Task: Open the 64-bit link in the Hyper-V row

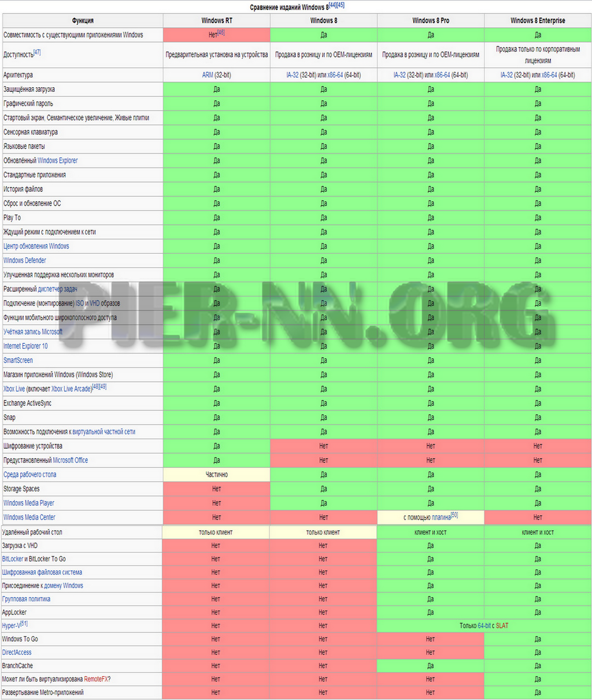Action: point(484,626)
